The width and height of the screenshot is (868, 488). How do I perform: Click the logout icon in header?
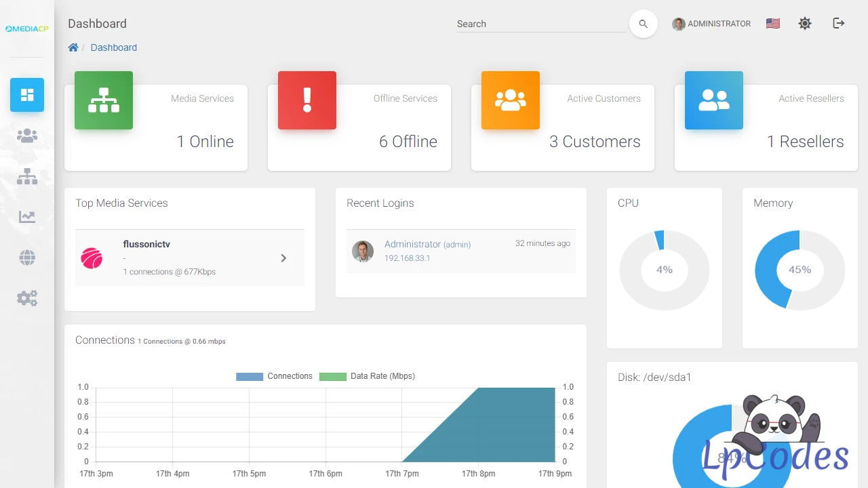tap(839, 24)
